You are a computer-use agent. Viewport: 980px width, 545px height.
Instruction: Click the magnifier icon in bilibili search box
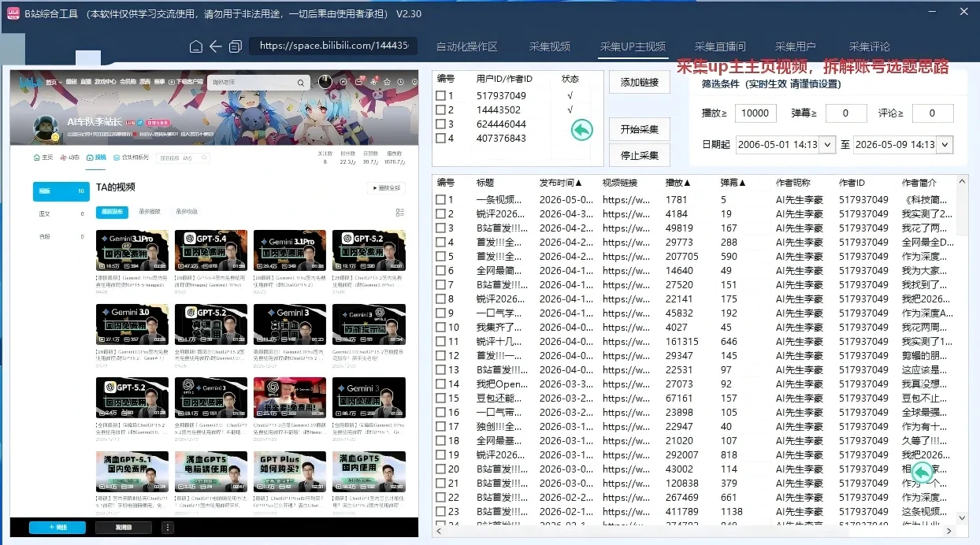301,82
